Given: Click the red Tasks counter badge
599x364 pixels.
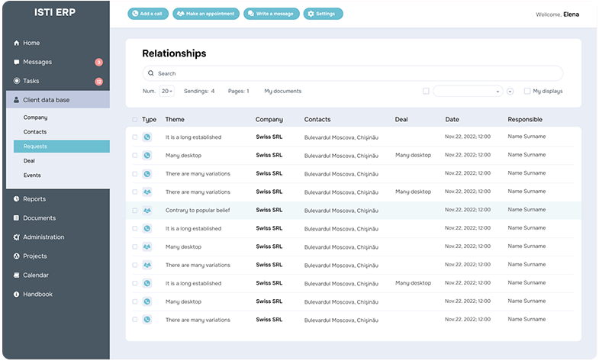Looking at the screenshot, I should [98, 81].
